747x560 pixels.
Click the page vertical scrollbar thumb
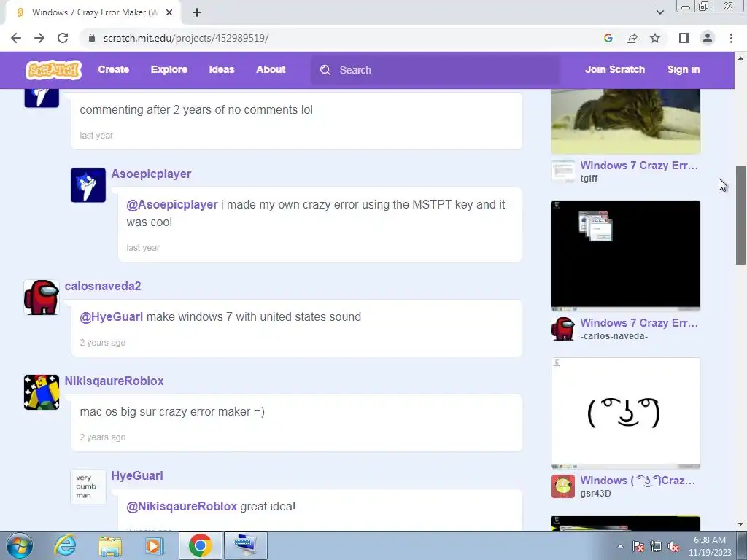(740, 215)
